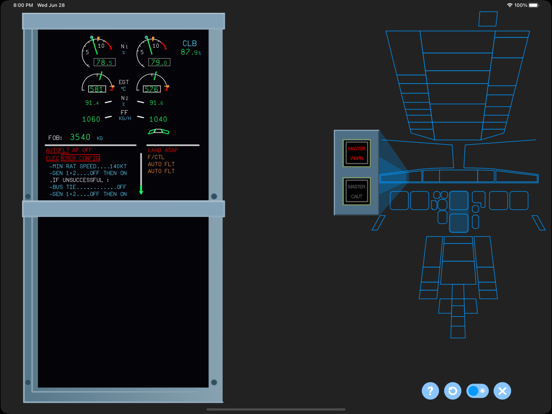Viewport: 552px width, 414px height.
Task: Select the amber F/CTL message
Action: [x=156, y=157]
